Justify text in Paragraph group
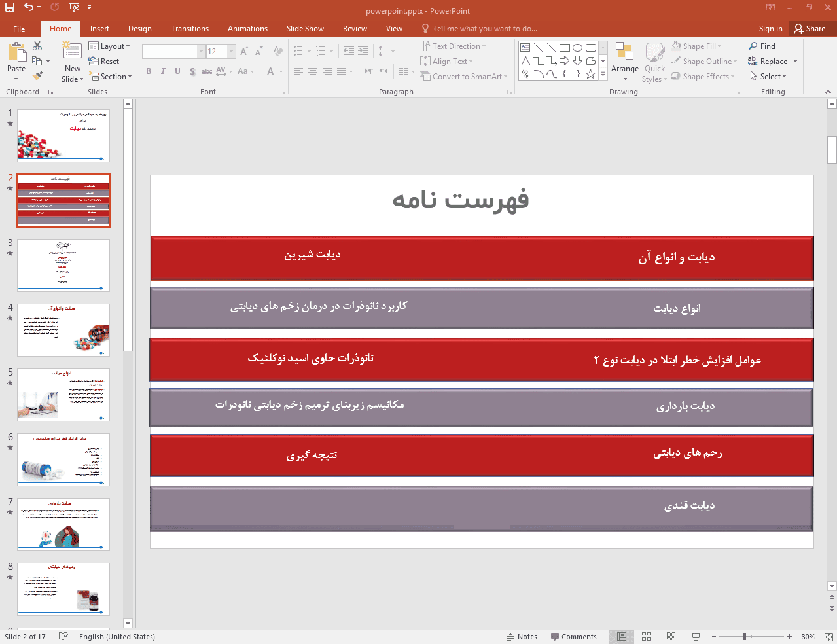Image resolution: width=837 pixels, height=644 pixels. point(342,71)
